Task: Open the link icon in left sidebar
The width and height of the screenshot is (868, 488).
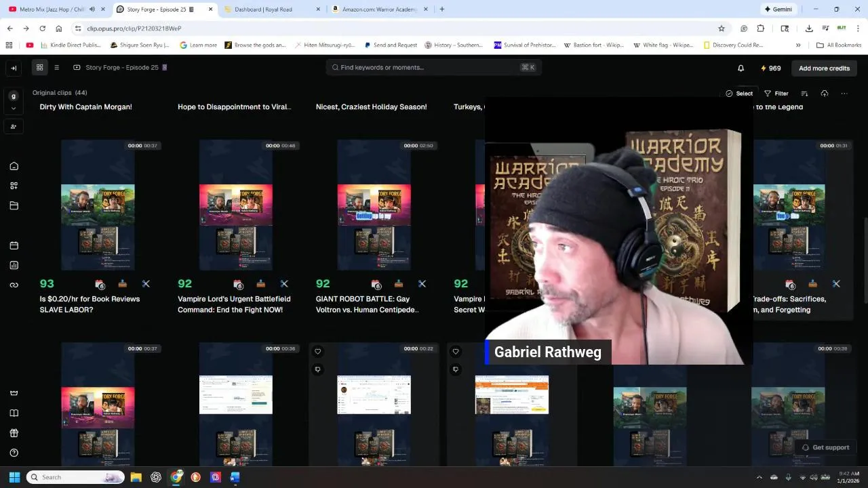Action: pyautogui.click(x=14, y=285)
